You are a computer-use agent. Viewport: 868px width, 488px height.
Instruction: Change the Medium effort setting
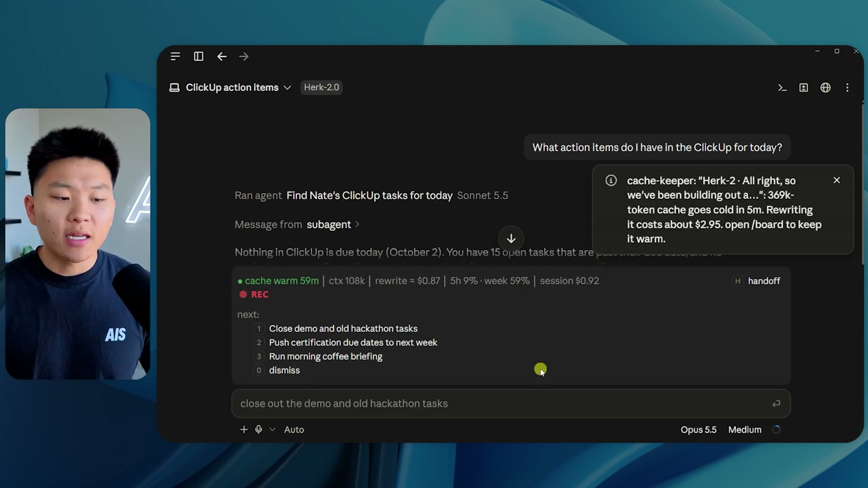[744, 429]
